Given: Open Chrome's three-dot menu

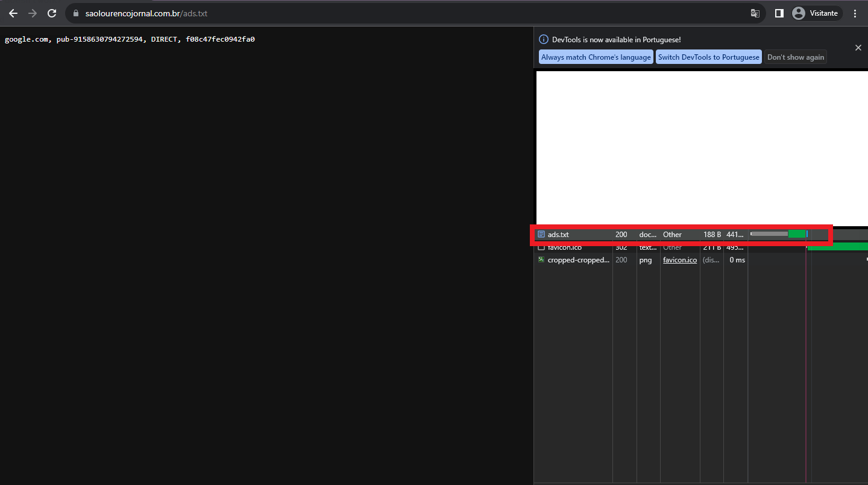Looking at the screenshot, I should click(855, 13).
